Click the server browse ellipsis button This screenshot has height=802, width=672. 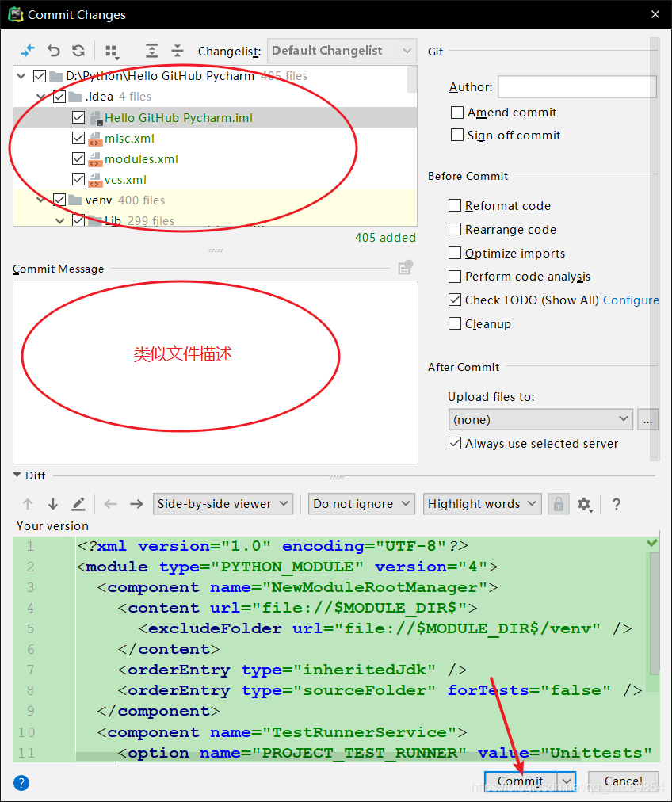[647, 419]
